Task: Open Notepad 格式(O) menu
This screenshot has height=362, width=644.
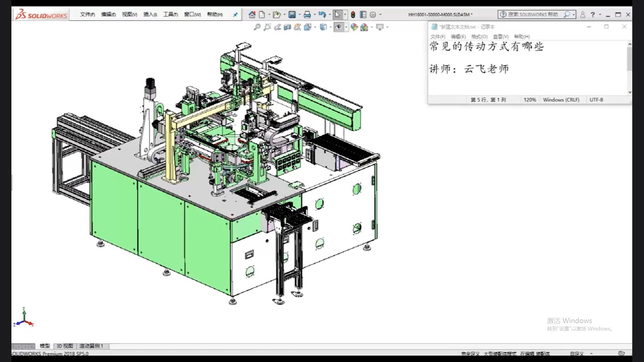Action: (479, 37)
